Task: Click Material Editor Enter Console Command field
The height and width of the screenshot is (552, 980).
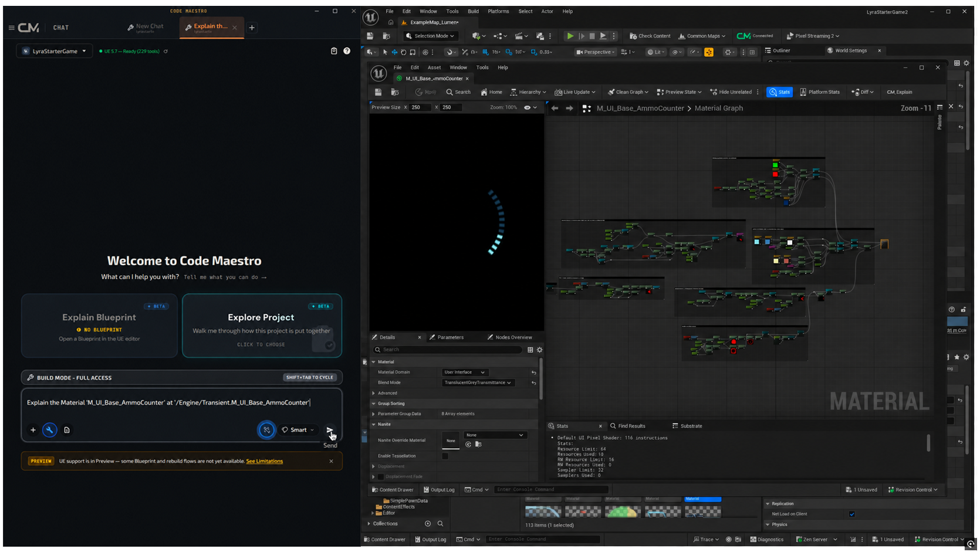Action: tap(551, 490)
